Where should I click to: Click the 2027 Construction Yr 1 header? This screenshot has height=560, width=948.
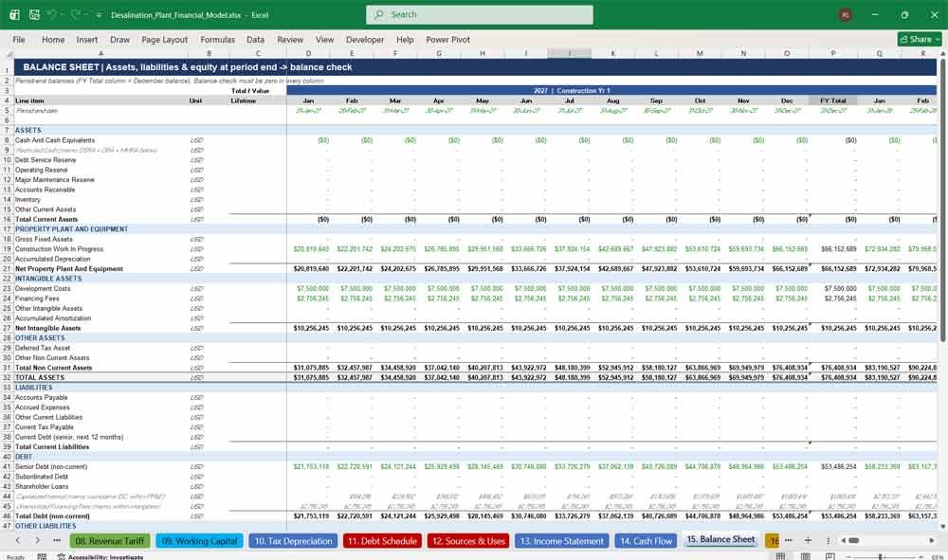[x=572, y=91]
